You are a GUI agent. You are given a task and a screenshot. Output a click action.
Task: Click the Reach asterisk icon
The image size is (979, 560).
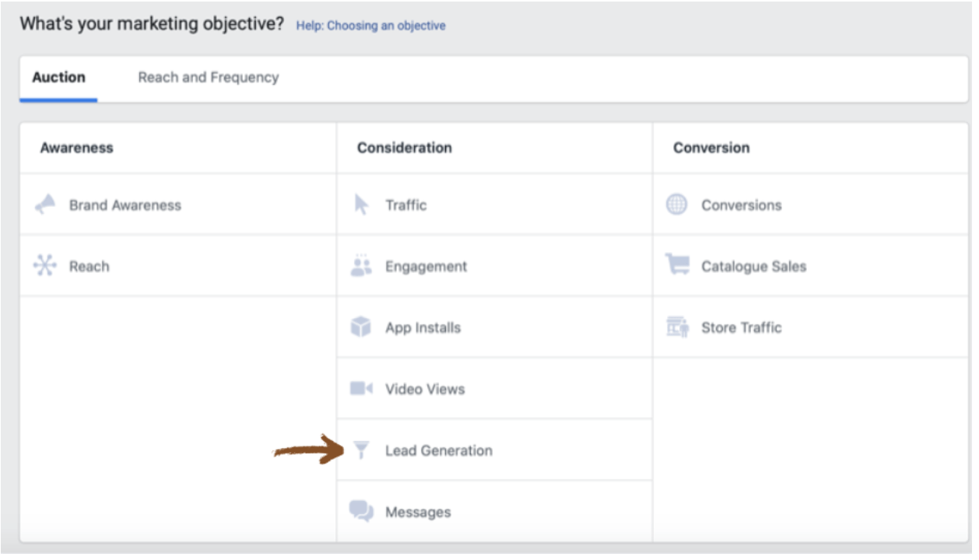[45, 266]
